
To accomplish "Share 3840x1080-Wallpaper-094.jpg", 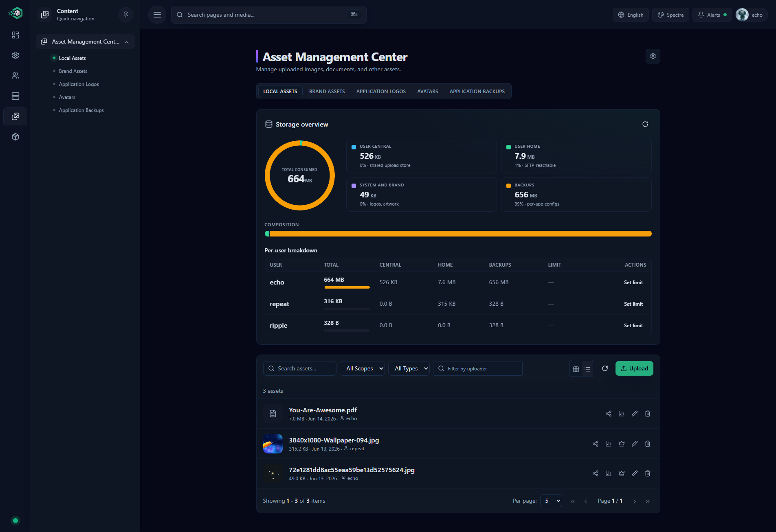I will coord(596,444).
